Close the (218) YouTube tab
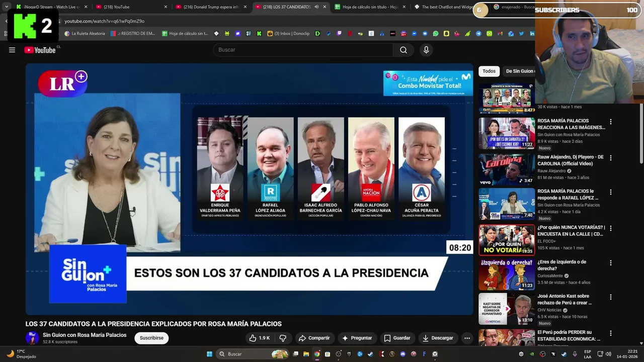644x362 pixels. [166, 7]
